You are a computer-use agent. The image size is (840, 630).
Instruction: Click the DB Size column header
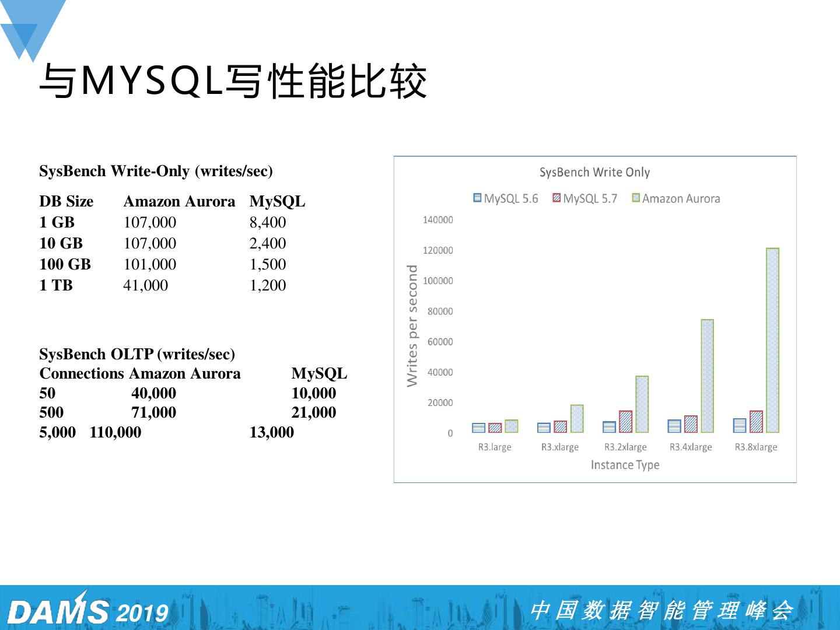tap(66, 201)
